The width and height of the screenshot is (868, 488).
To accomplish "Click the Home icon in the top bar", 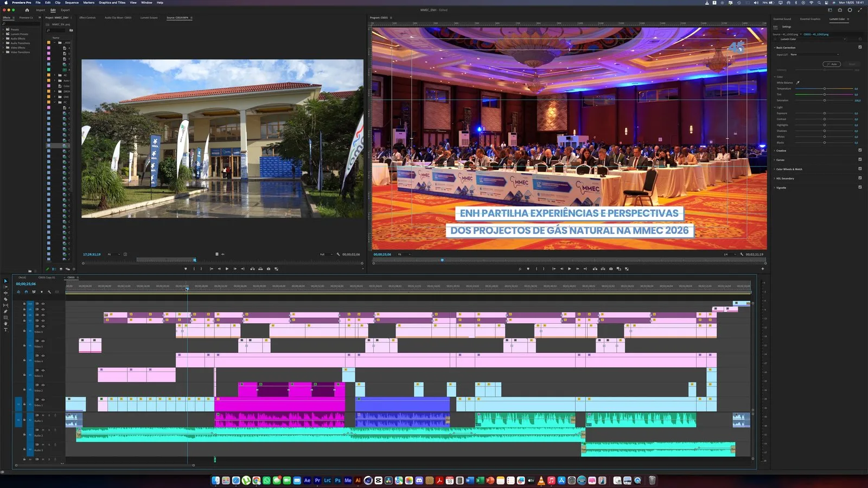I will click(x=27, y=10).
